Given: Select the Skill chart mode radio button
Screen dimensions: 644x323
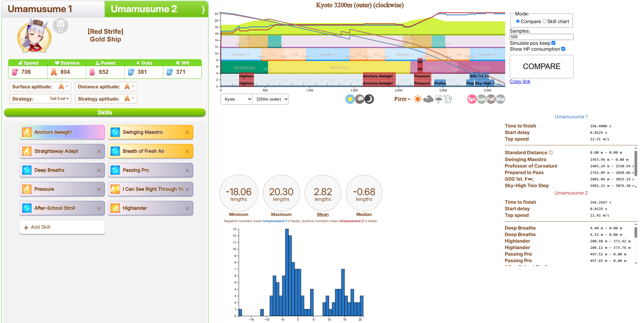Looking at the screenshot, I should point(544,21).
